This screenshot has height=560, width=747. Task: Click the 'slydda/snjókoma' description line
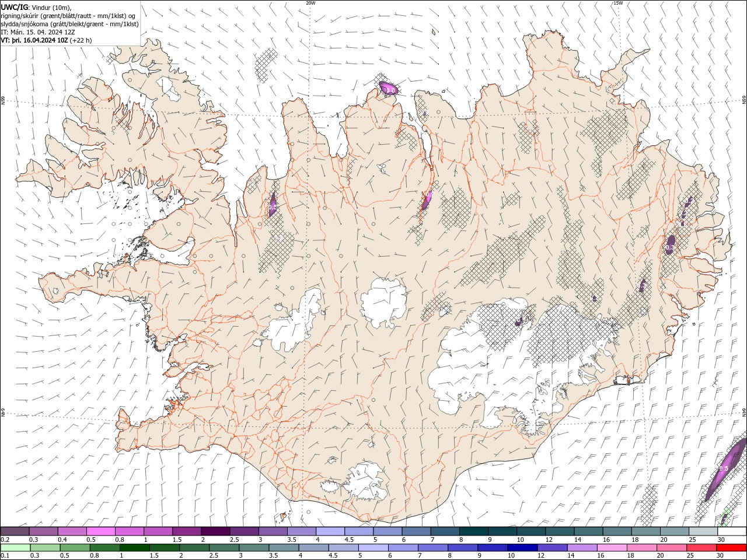tap(69, 24)
